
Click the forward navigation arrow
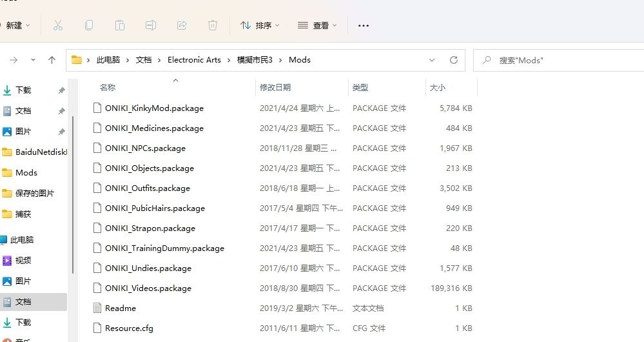[14, 60]
